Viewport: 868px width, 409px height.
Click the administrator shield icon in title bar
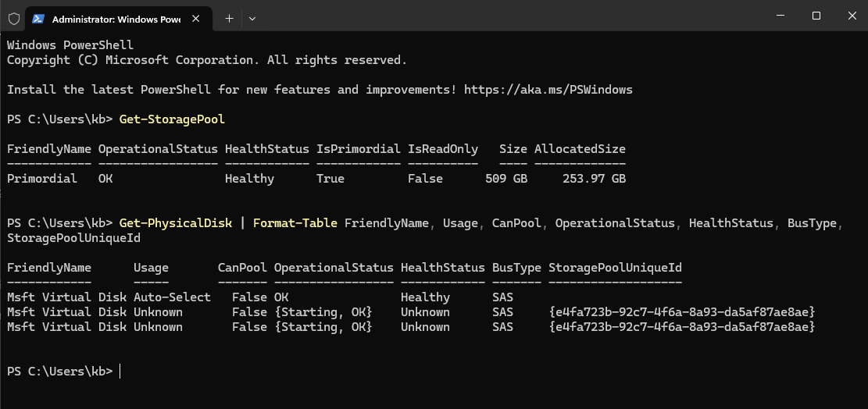[14, 18]
